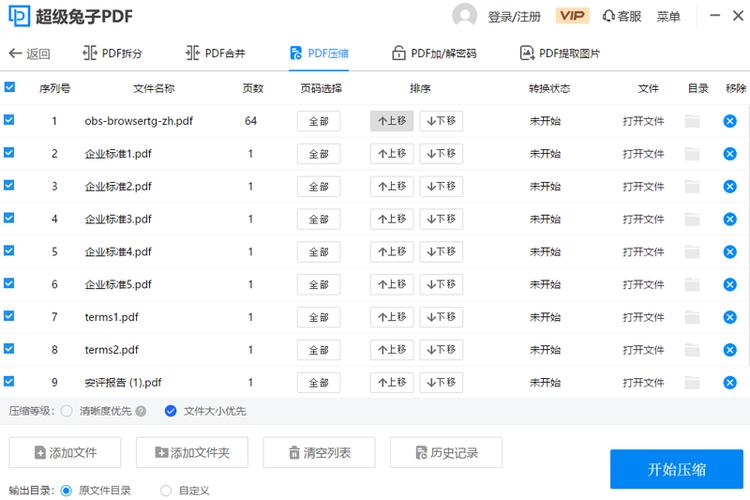Click 添加文件夹 button
Viewport: 750px width, 500px height.
(192, 452)
